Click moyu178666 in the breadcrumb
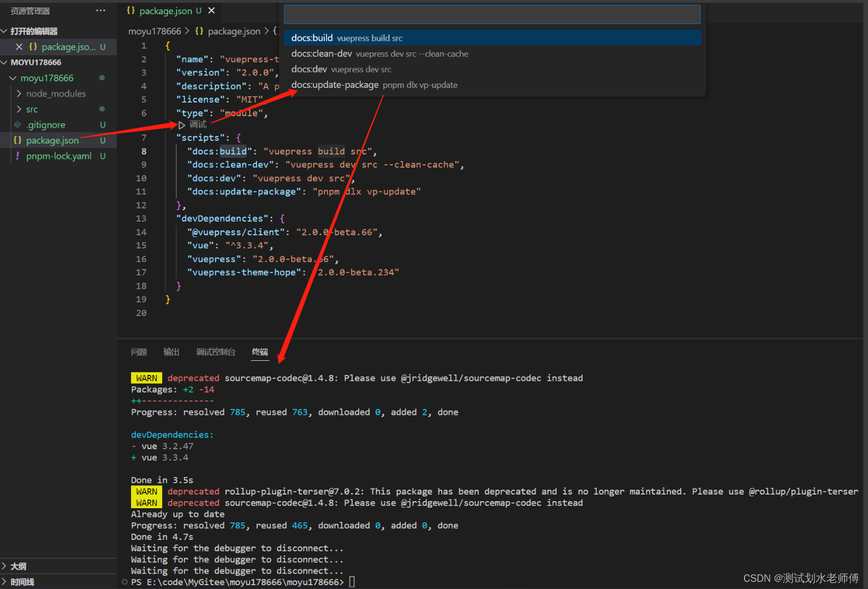Screen dimensions: 868x589 click(154, 31)
